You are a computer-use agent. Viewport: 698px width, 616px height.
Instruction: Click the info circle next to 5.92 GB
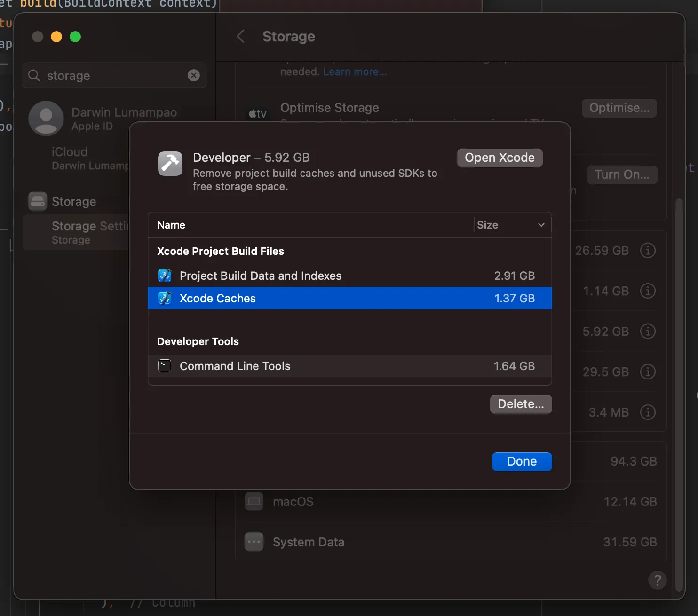click(647, 331)
